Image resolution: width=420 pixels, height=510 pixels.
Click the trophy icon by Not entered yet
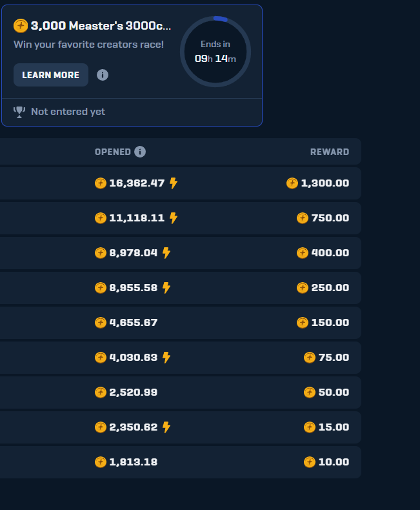pos(19,112)
